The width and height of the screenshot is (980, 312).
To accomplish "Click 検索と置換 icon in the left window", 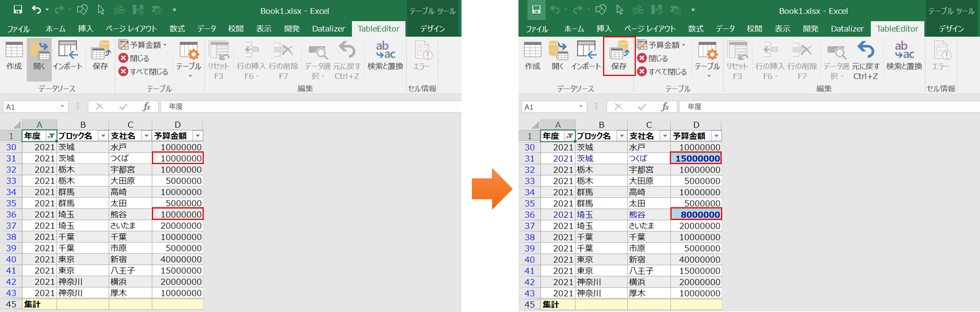I will (385, 56).
